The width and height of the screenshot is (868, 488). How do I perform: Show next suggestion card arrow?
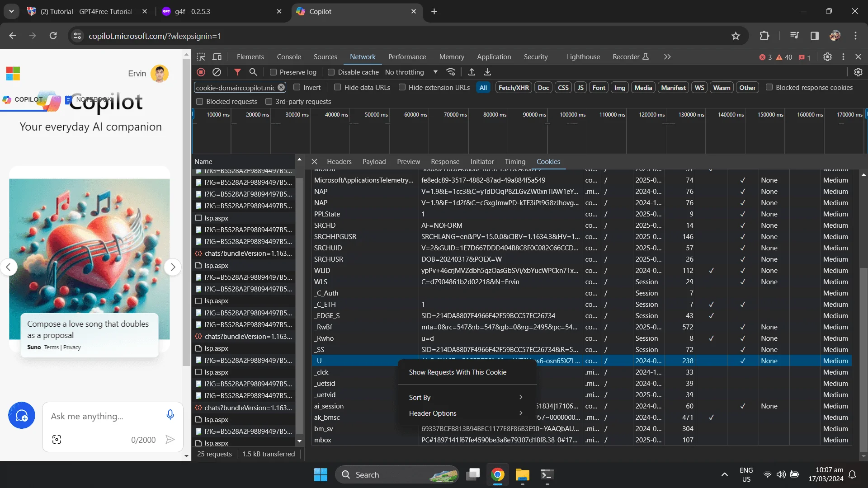click(173, 267)
